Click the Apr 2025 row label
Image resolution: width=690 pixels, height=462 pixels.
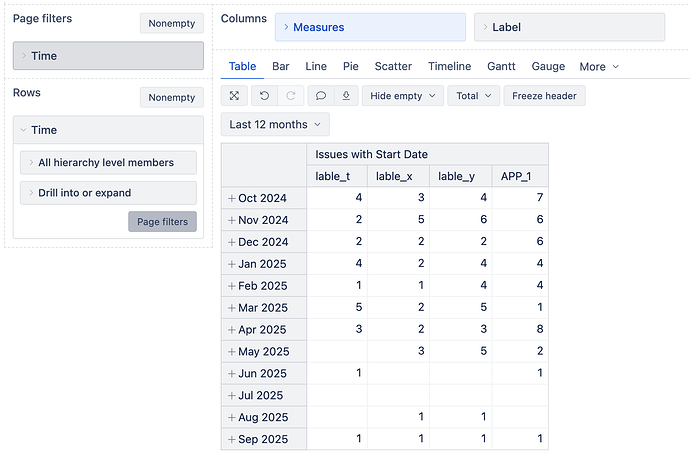click(262, 330)
